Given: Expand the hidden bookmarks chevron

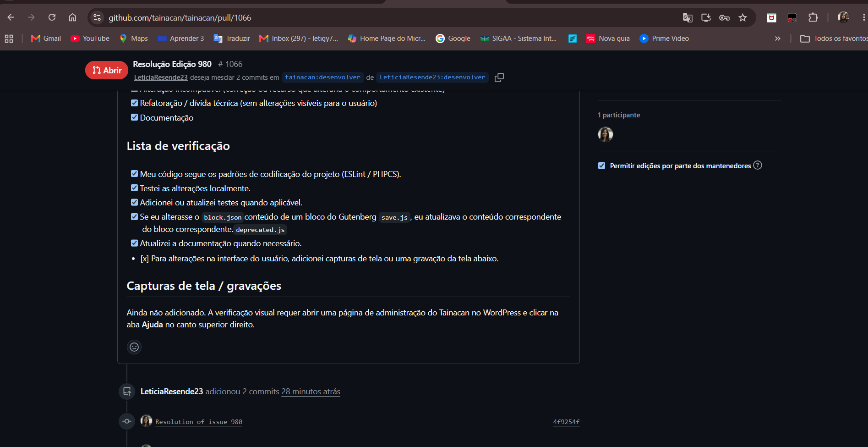Looking at the screenshot, I should pyautogui.click(x=777, y=39).
